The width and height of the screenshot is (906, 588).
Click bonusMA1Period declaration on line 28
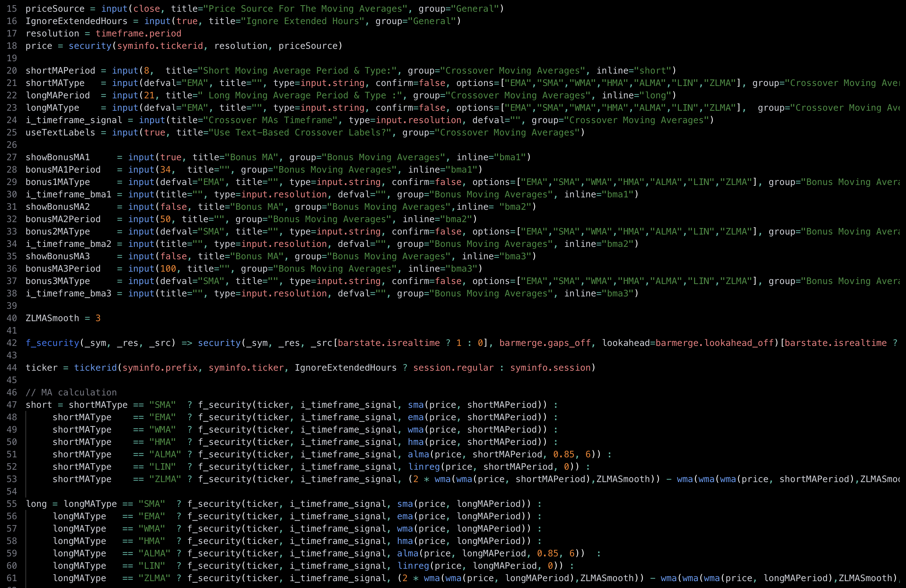(x=63, y=170)
